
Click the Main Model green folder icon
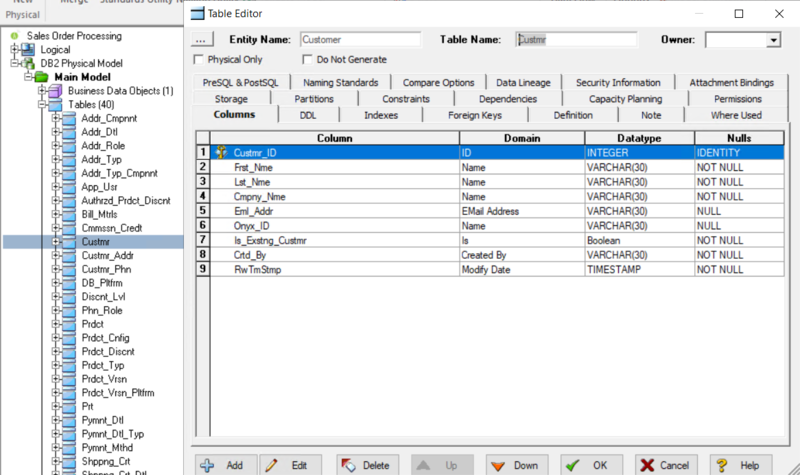tap(41, 77)
